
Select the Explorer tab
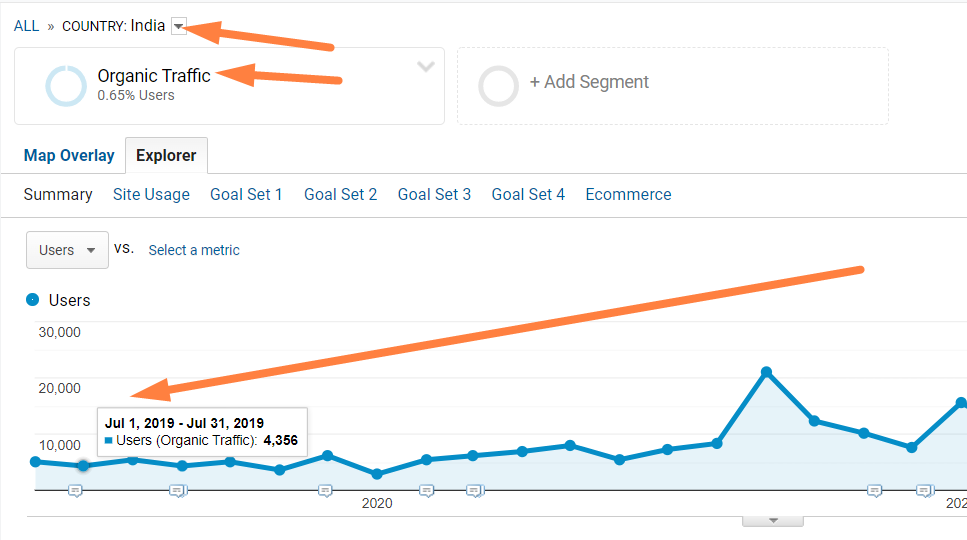pos(167,155)
